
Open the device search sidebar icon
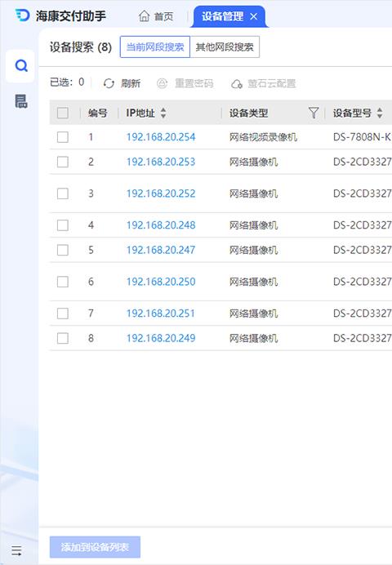click(x=21, y=66)
